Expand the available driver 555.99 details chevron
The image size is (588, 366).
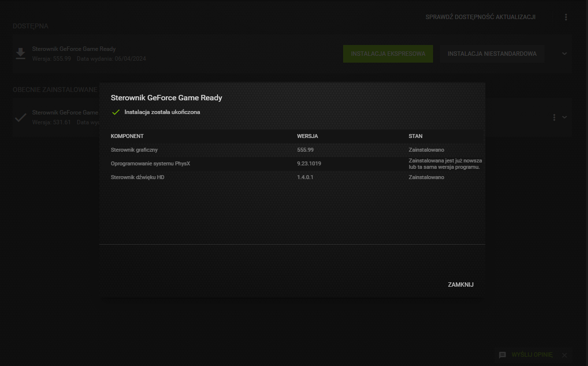565,54
